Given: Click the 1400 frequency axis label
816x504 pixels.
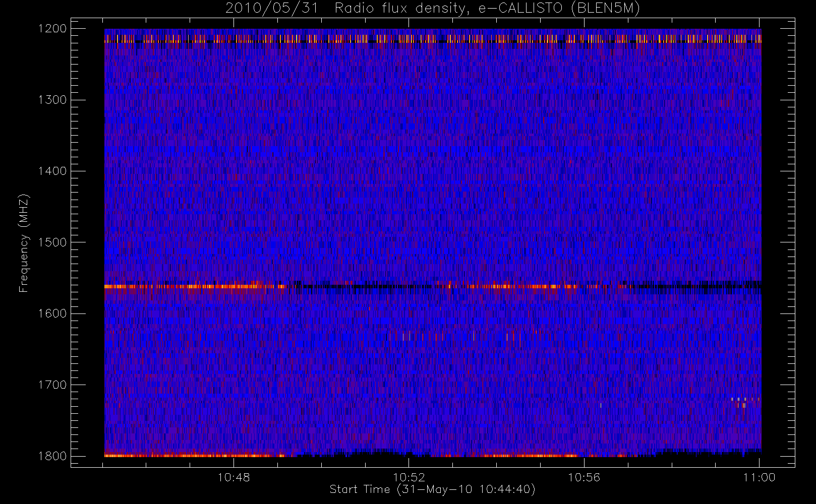Looking at the screenshot, I should [x=52, y=171].
